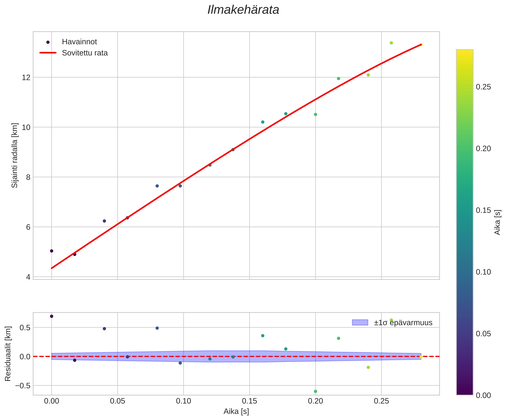The image size is (506, 420).
Task: Click the green observation point at time 0.20
Action: 315,114
